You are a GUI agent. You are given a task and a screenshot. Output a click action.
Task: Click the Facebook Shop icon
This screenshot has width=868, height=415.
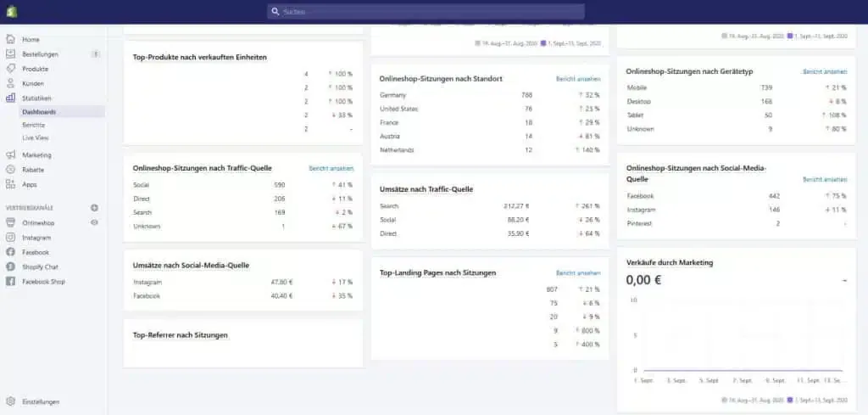click(10, 282)
